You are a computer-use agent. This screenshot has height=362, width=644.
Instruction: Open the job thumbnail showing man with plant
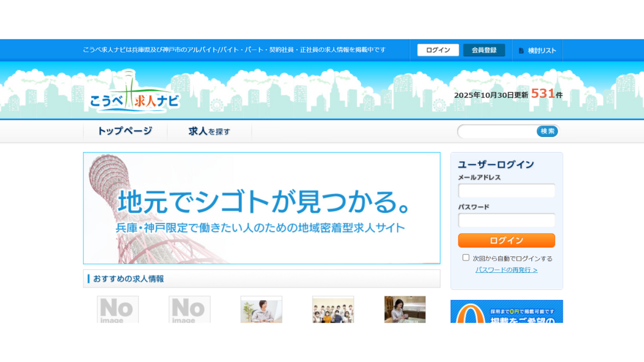click(x=261, y=309)
